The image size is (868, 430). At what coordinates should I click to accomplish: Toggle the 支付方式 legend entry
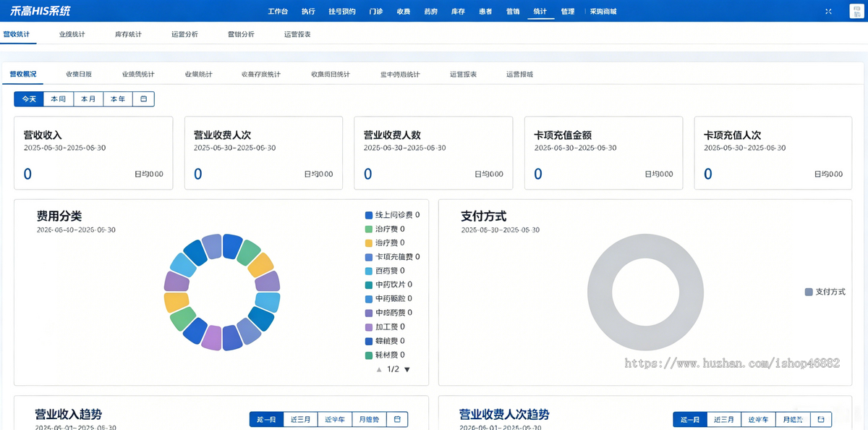click(825, 292)
